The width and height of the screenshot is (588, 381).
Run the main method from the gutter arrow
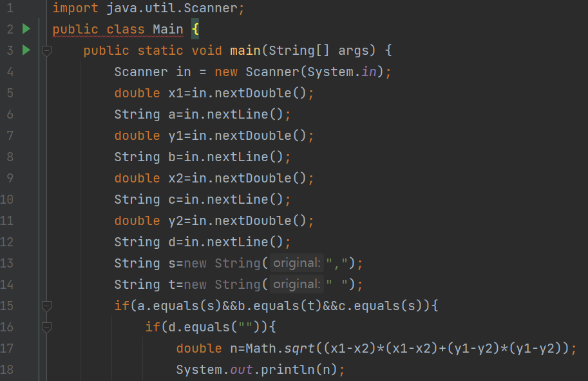click(26, 50)
